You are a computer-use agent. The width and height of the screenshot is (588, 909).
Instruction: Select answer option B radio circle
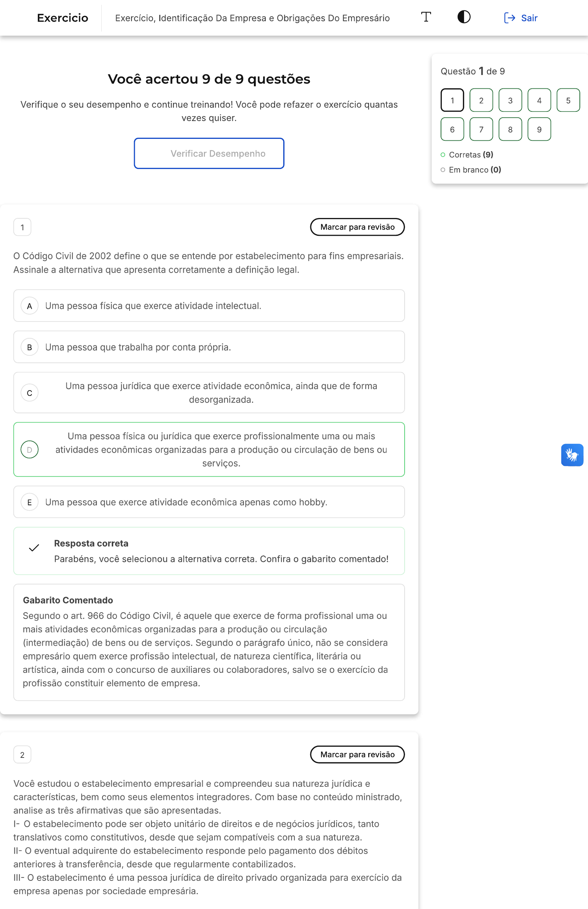29,347
